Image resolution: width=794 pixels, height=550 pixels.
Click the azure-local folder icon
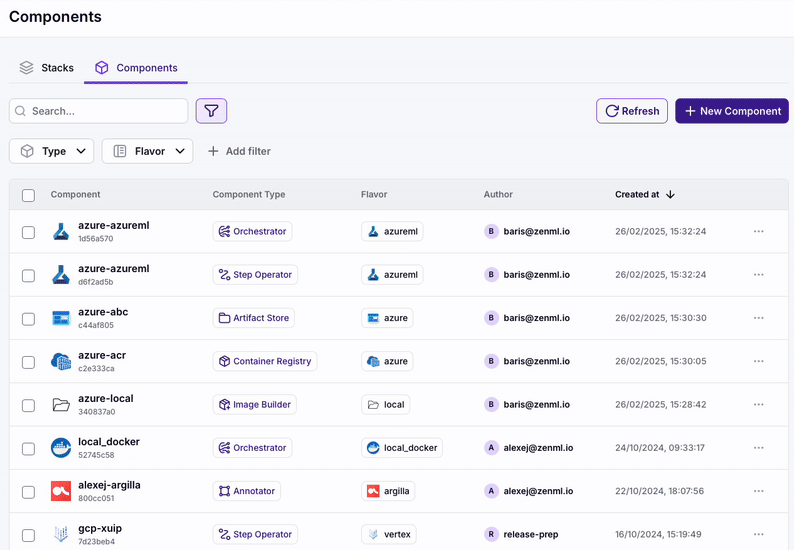(x=61, y=405)
